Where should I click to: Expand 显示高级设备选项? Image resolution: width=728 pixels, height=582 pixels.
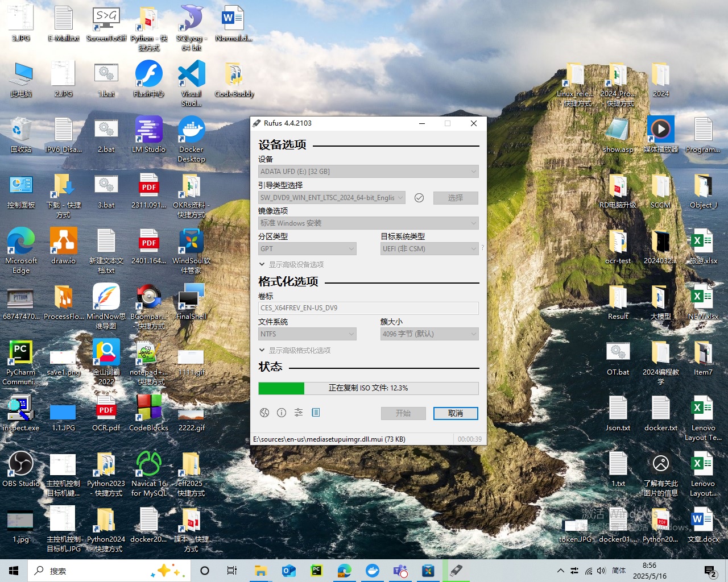(291, 264)
